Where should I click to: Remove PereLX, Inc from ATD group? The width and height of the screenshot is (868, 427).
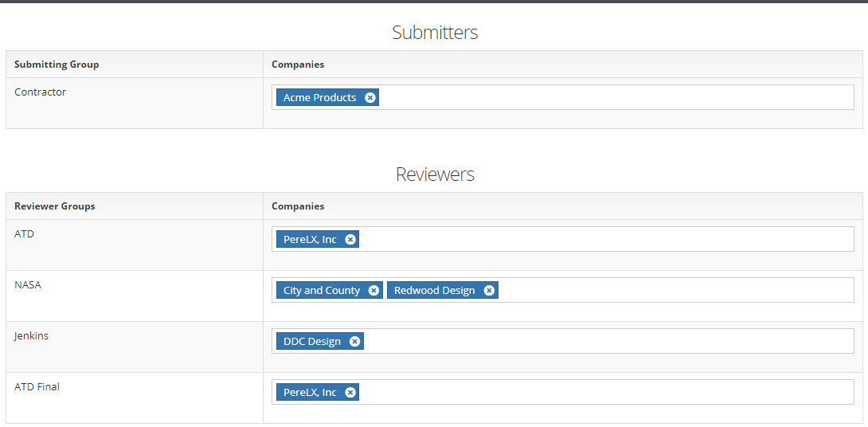[350, 239]
